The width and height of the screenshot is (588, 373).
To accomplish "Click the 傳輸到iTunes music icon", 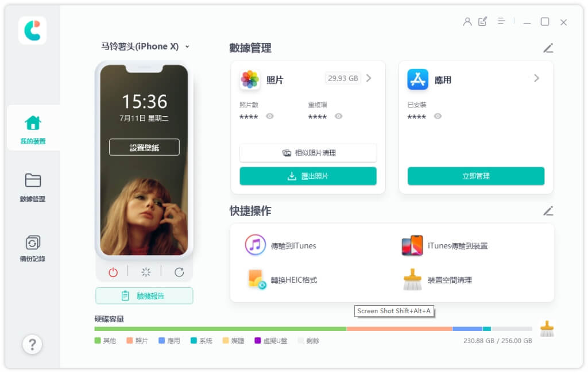I will pos(256,245).
